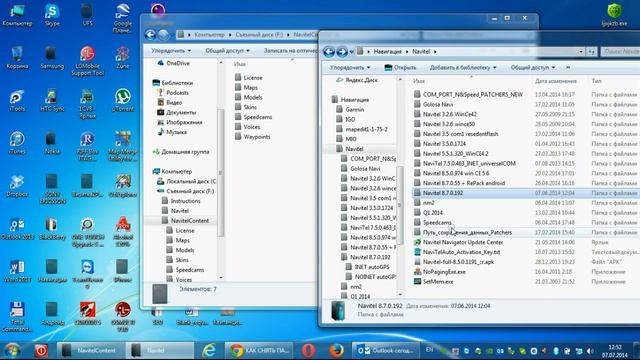Open Nokia desktop folder icon

pos(52,143)
